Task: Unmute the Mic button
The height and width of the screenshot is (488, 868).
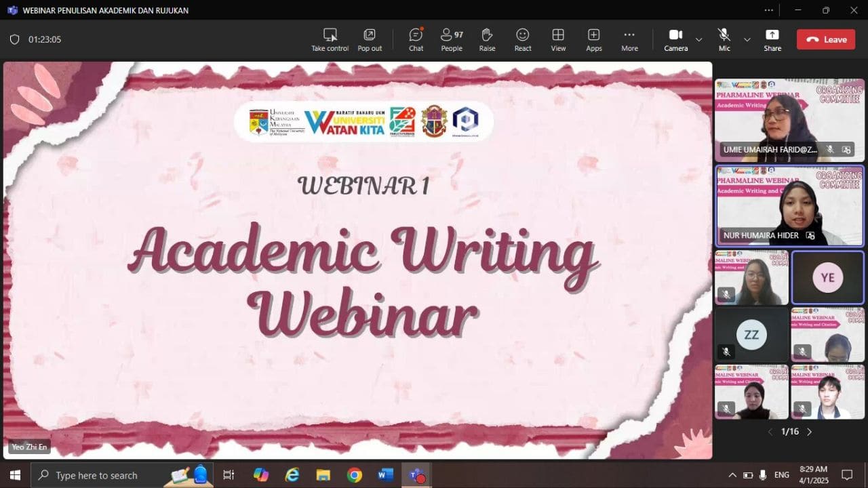Action: [x=724, y=39]
